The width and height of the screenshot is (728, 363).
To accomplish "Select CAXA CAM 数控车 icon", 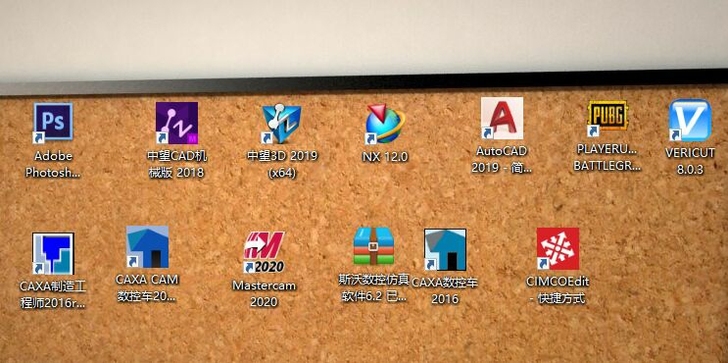I will pos(148,247).
